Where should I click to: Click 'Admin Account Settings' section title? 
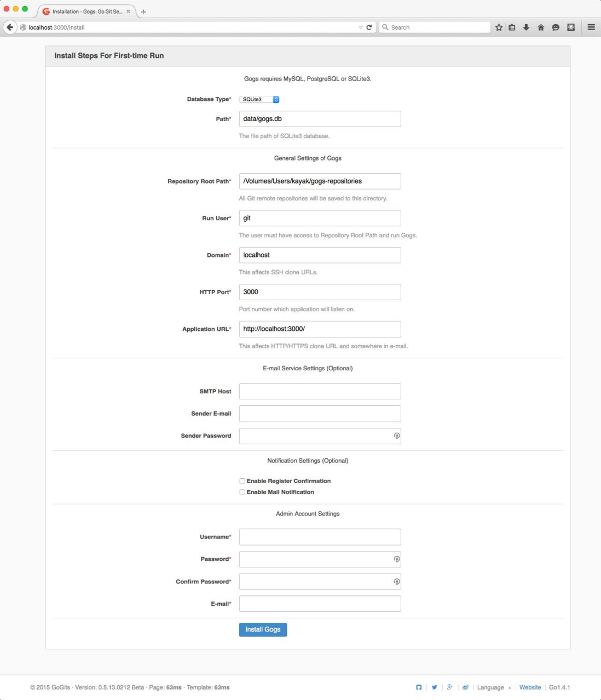(x=308, y=514)
